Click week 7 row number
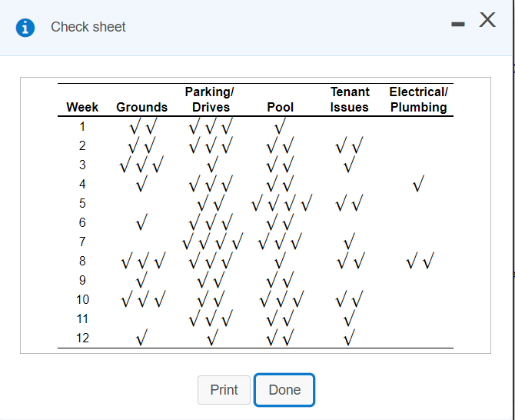This screenshot has width=515, height=420. pos(82,242)
